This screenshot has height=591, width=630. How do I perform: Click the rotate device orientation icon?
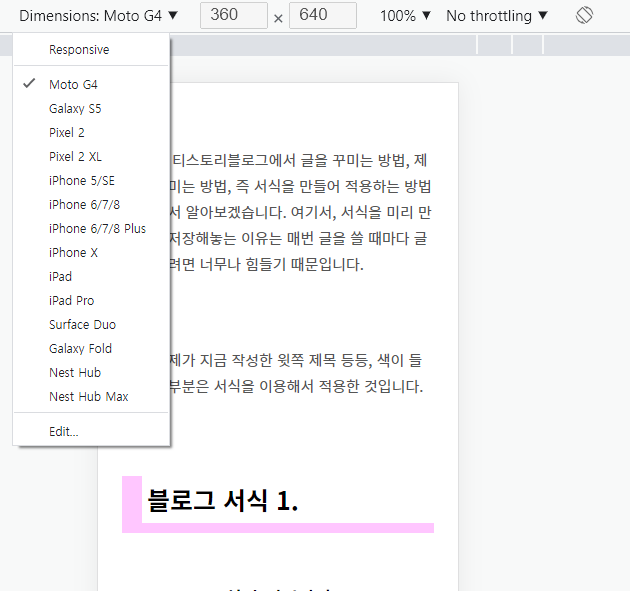(x=584, y=16)
